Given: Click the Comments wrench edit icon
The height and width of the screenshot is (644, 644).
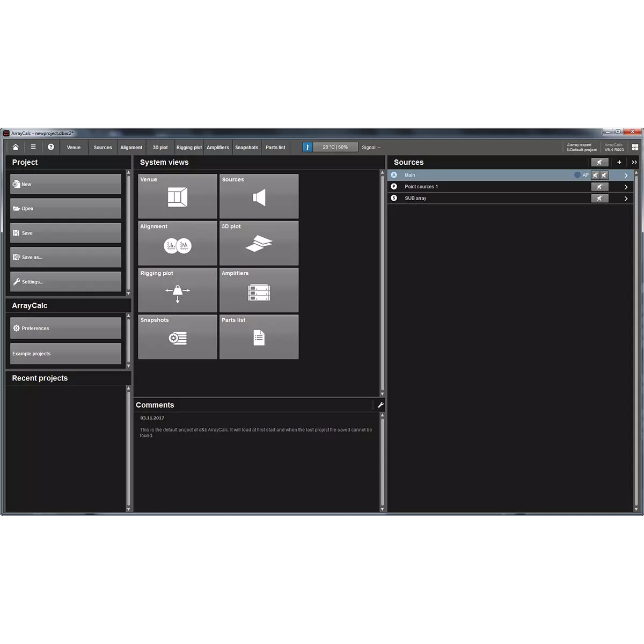Looking at the screenshot, I should pos(380,405).
